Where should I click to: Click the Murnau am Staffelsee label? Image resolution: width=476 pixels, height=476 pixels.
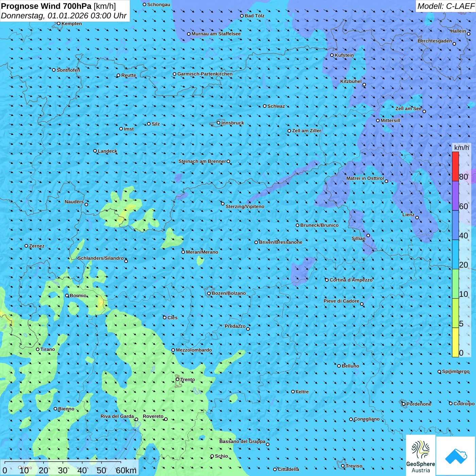[x=216, y=34]
